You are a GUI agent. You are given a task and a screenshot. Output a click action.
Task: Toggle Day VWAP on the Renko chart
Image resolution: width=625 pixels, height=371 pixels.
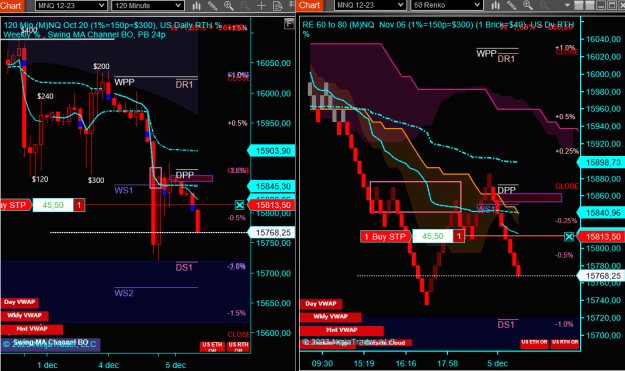pyautogui.click(x=321, y=304)
